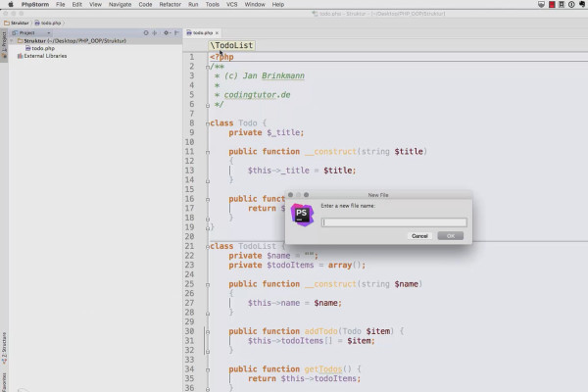Open the View menu
The width and height of the screenshot is (588, 392).
click(95, 5)
